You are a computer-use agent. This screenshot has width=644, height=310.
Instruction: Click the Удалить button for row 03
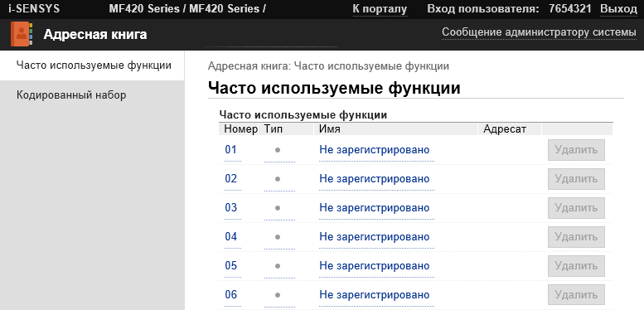[576, 208]
